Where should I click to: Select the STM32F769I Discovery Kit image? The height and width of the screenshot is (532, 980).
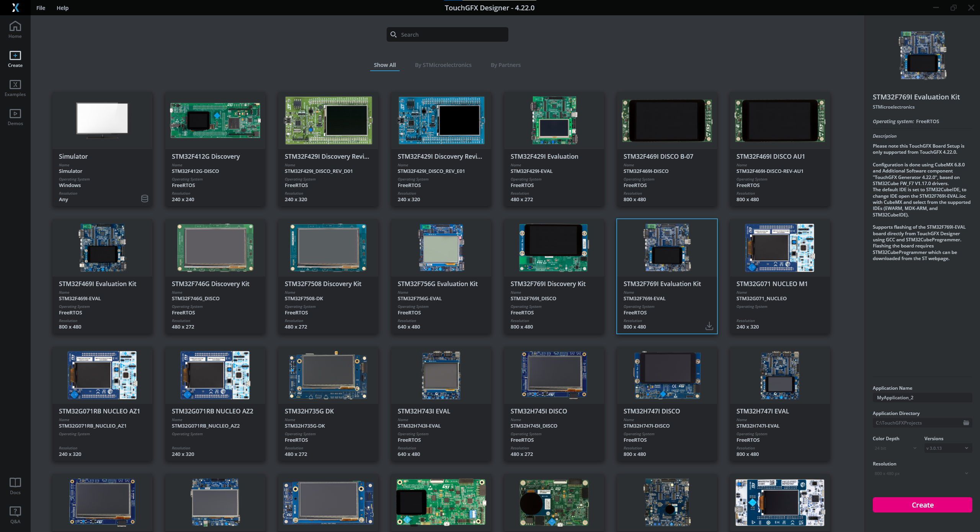click(x=553, y=248)
